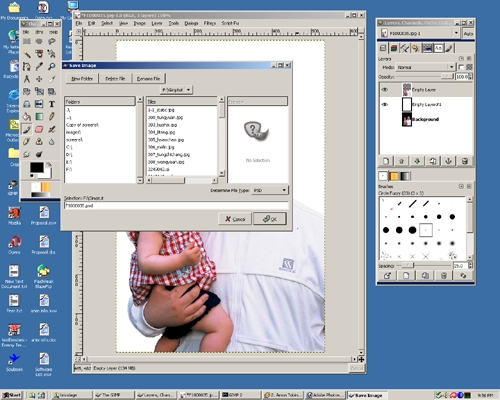This screenshot has width=500, height=400.
Task: Open the Layer menu in the image window
Action: coord(157,23)
